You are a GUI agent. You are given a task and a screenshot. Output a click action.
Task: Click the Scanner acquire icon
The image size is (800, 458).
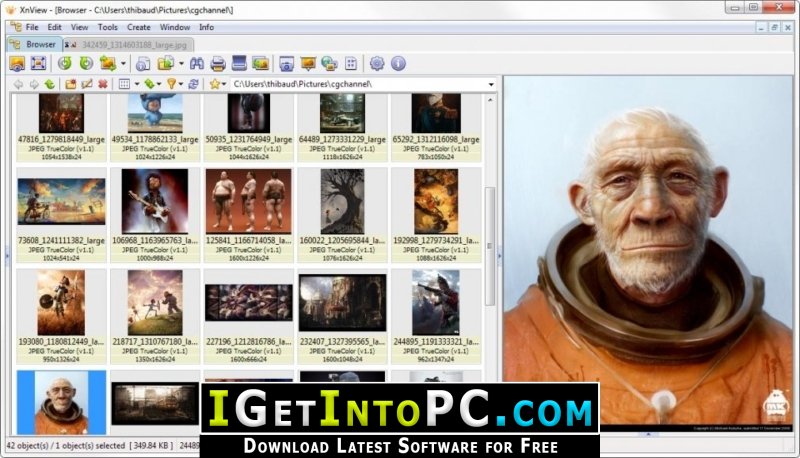click(x=239, y=64)
